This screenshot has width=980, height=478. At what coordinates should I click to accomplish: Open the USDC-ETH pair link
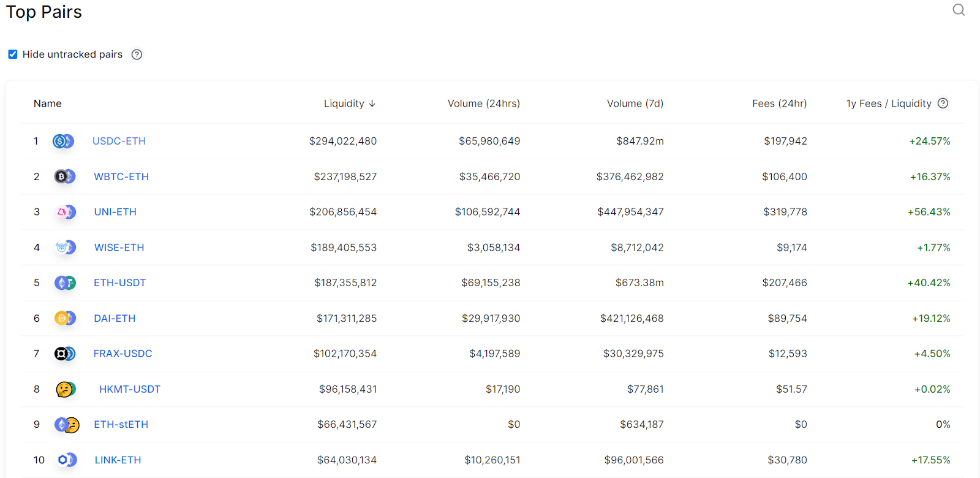[119, 140]
